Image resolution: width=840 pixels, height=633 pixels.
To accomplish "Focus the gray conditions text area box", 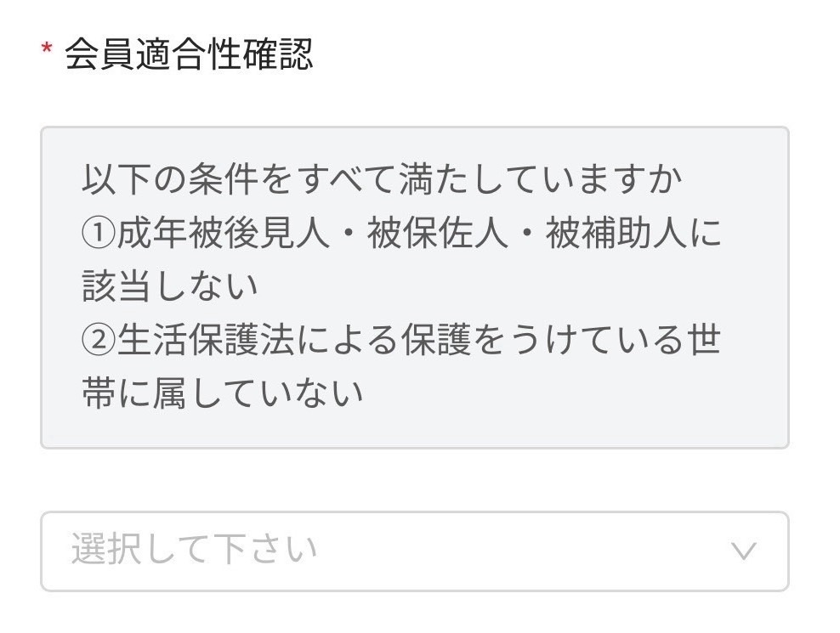I will point(415,287).
